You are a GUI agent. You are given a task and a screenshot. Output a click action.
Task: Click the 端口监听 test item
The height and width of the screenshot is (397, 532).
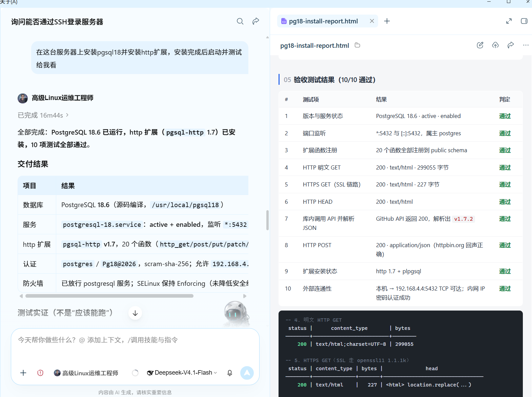point(314,133)
